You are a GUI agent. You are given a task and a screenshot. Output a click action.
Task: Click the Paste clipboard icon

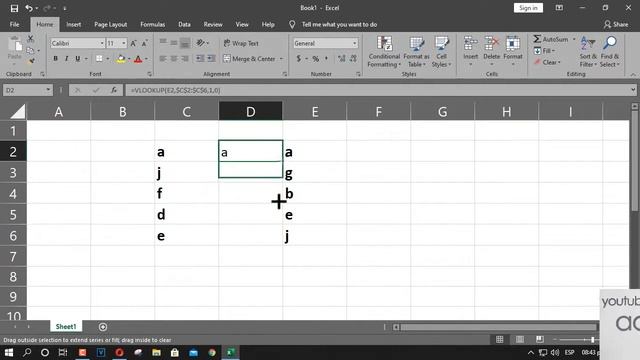pyautogui.click(x=15, y=45)
